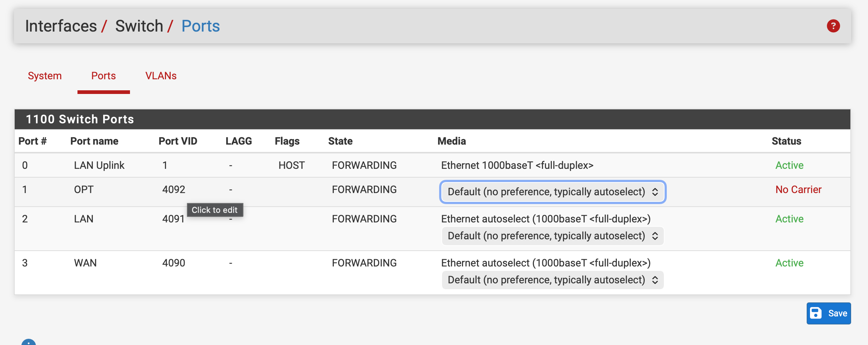Image resolution: width=868 pixels, height=345 pixels.
Task: Select the Ports tab
Action: [104, 76]
